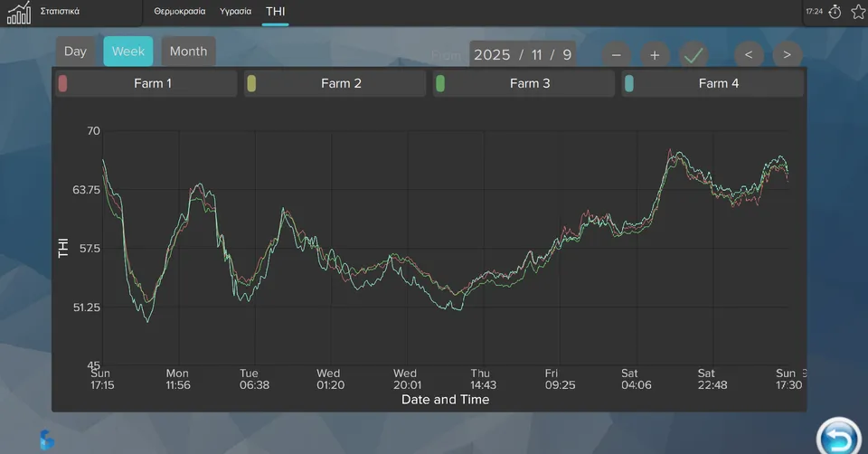Click the star favorites icon

(x=859, y=12)
